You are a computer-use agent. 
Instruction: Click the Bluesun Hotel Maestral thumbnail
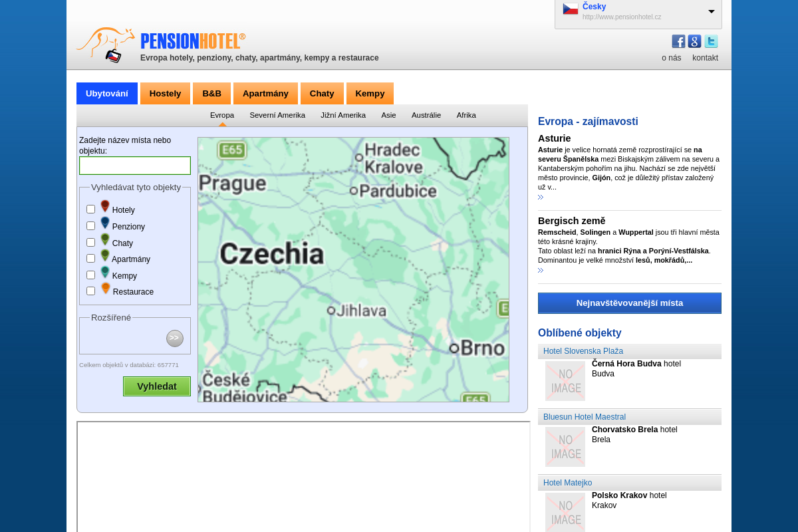click(565, 447)
